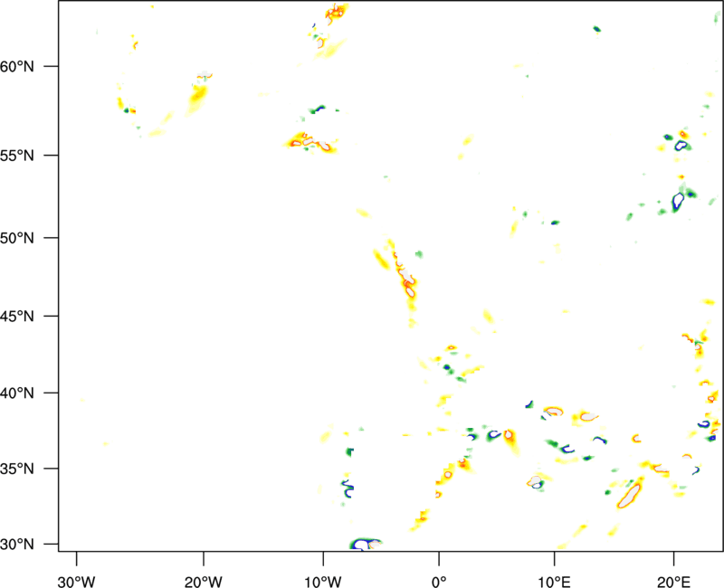Click the 40°N latitude label
724x588 pixels.
[x=17, y=394]
